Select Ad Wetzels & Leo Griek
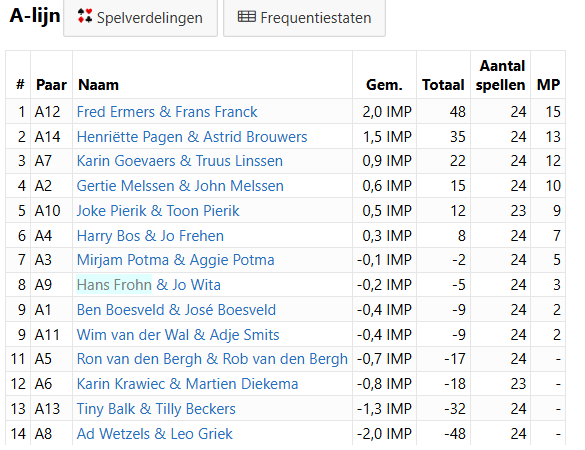 (154, 434)
